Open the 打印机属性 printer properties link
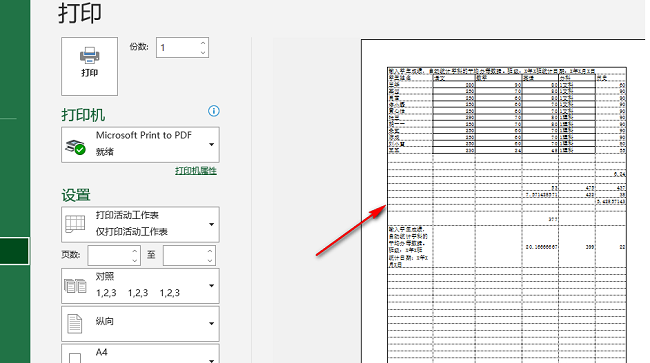Screen dimensions: 650x363 click(196, 170)
